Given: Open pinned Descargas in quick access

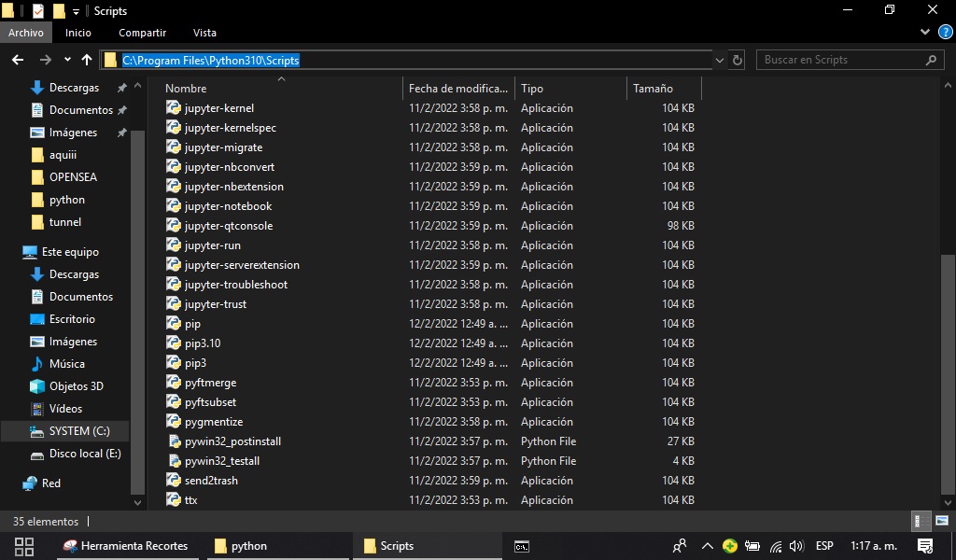Looking at the screenshot, I should tap(74, 88).
